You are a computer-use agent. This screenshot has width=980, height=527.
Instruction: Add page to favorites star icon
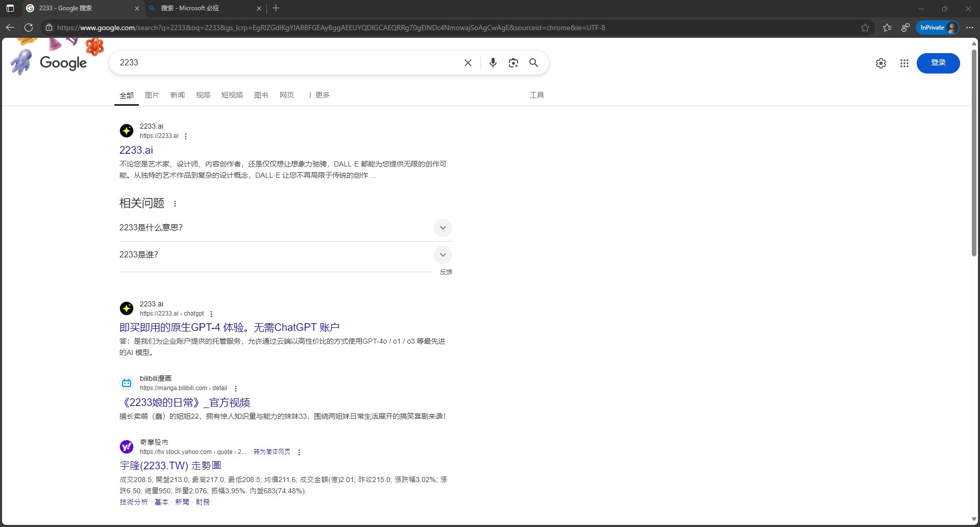[865, 28]
